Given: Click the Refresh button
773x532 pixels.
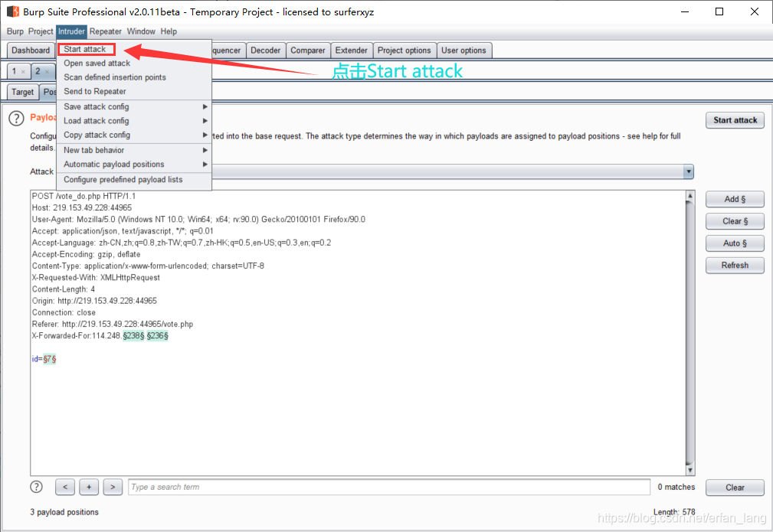Looking at the screenshot, I should [735, 266].
